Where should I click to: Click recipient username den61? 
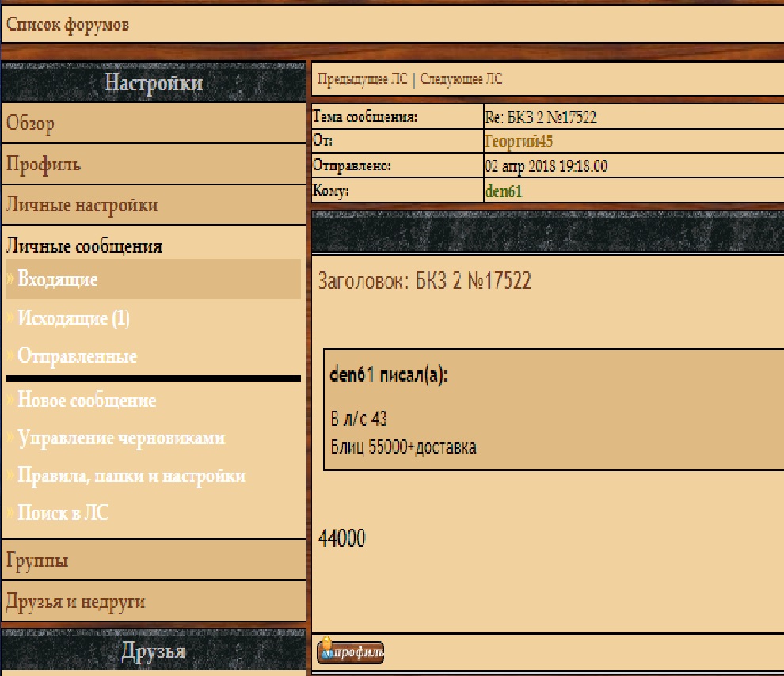pyautogui.click(x=503, y=192)
